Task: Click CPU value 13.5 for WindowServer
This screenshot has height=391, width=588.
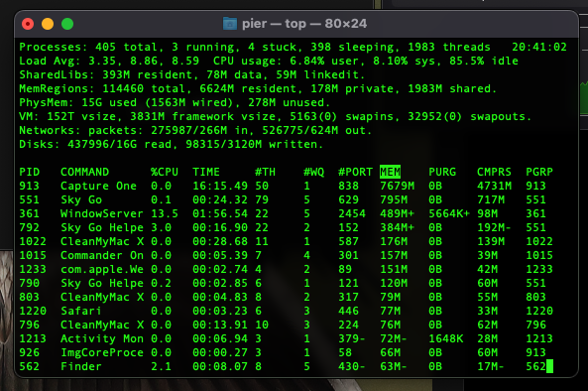Action: tap(165, 213)
